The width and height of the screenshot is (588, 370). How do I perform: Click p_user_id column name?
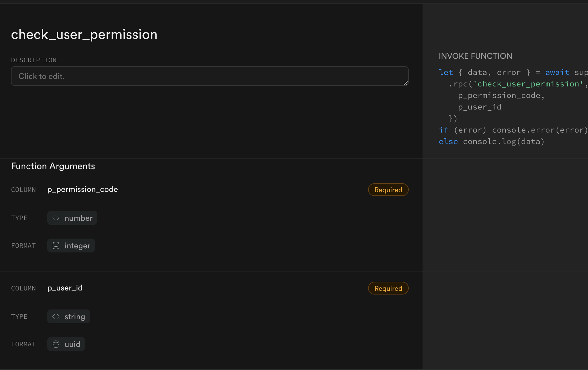click(x=65, y=288)
